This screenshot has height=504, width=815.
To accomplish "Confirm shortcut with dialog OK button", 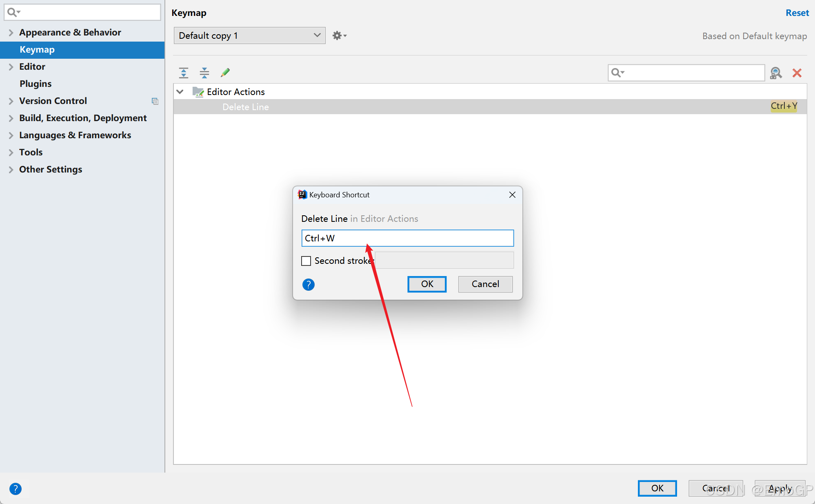I will (x=426, y=284).
